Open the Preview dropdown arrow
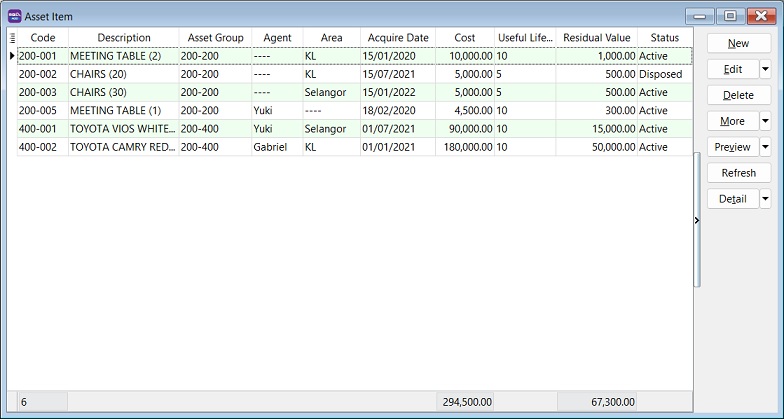This screenshot has width=784, height=419. coord(765,147)
